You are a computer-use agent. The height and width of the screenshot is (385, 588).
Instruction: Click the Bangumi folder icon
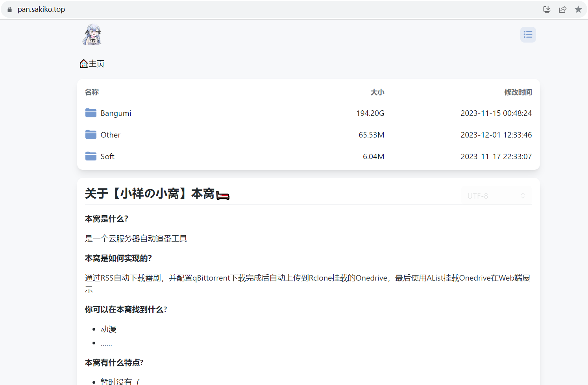pos(91,113)
